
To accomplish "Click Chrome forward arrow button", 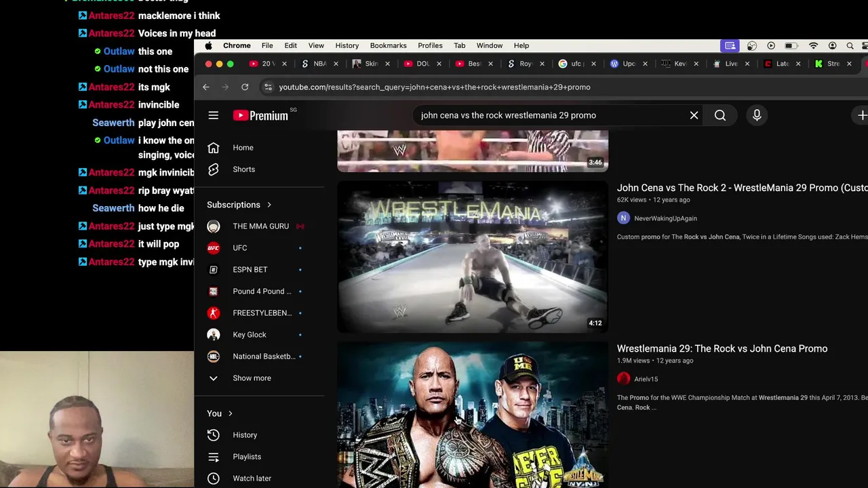I will click(x=225, y=87).
